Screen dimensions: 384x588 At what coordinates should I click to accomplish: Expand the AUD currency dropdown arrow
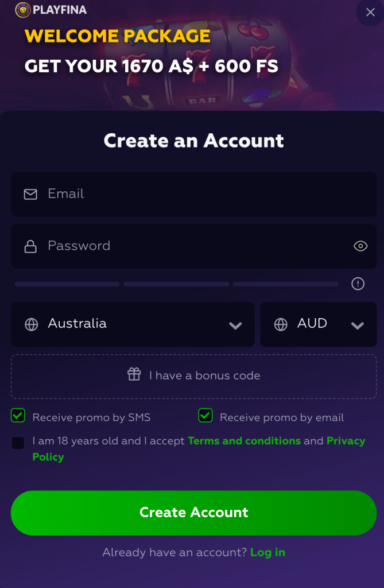pos(358,326)
